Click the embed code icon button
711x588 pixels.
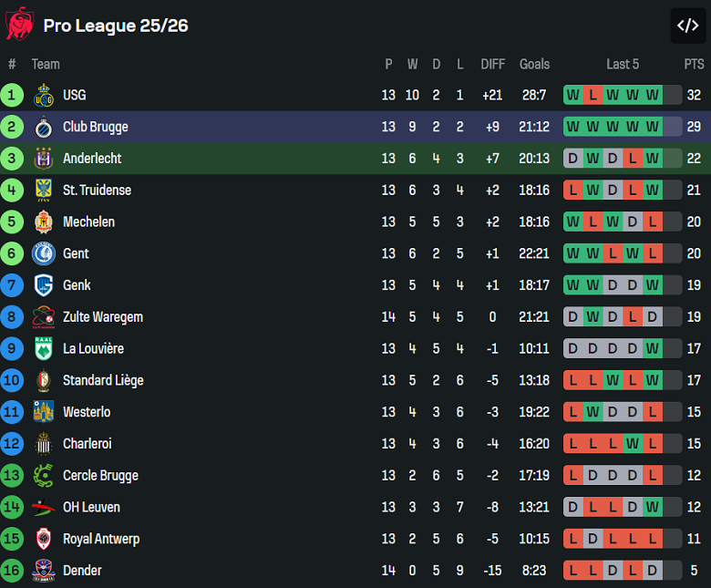pos(687,26)
